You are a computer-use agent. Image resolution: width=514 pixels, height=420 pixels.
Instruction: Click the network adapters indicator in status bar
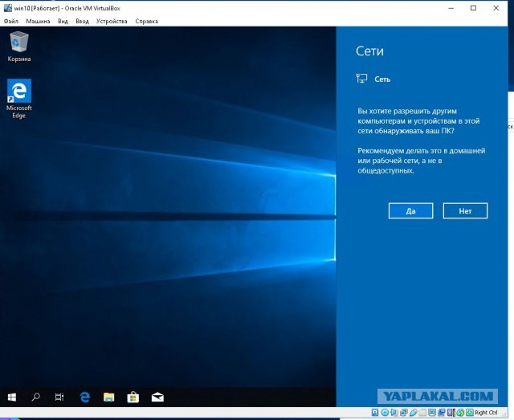coord(404,413)
